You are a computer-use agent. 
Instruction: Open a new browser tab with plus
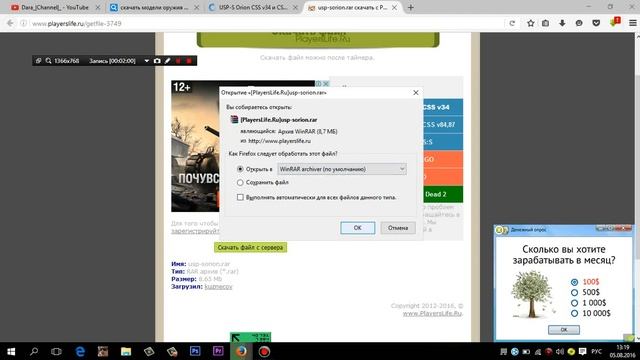coord(411,7)
